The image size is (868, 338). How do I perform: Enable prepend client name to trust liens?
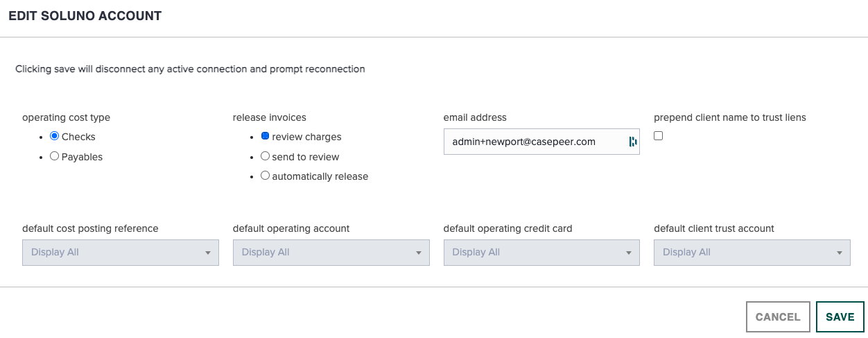[x=659, y=136]
